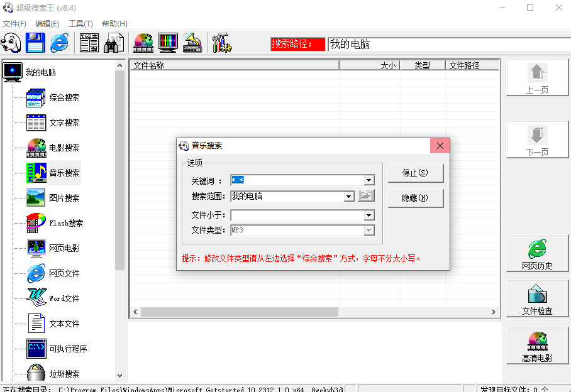This screenshot has height=392, width=571.
Task: Expand the 搜索范围 search scope dropdown
Action: pyautogui.click(x=348, y=197)
